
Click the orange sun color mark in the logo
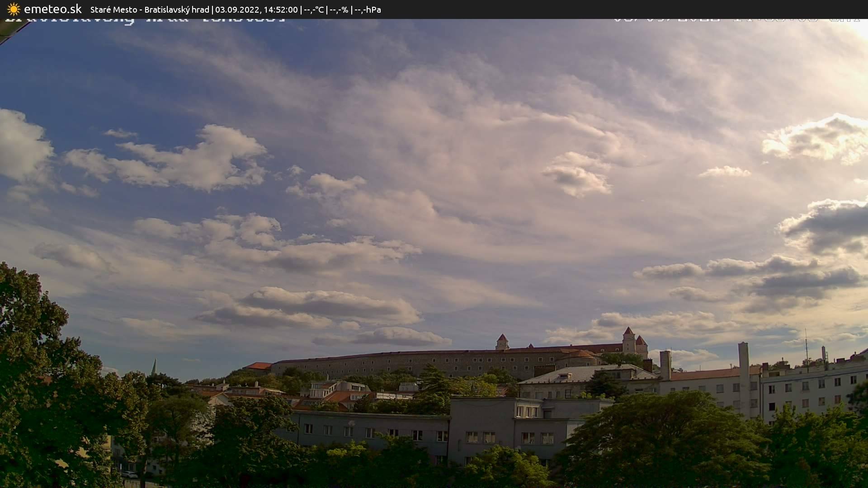14,9
